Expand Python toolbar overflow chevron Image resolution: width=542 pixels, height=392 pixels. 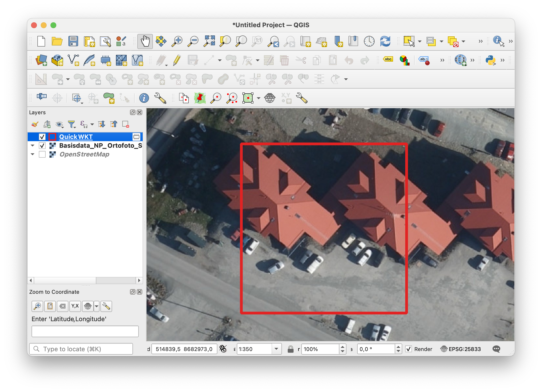[x=502, y=60]
